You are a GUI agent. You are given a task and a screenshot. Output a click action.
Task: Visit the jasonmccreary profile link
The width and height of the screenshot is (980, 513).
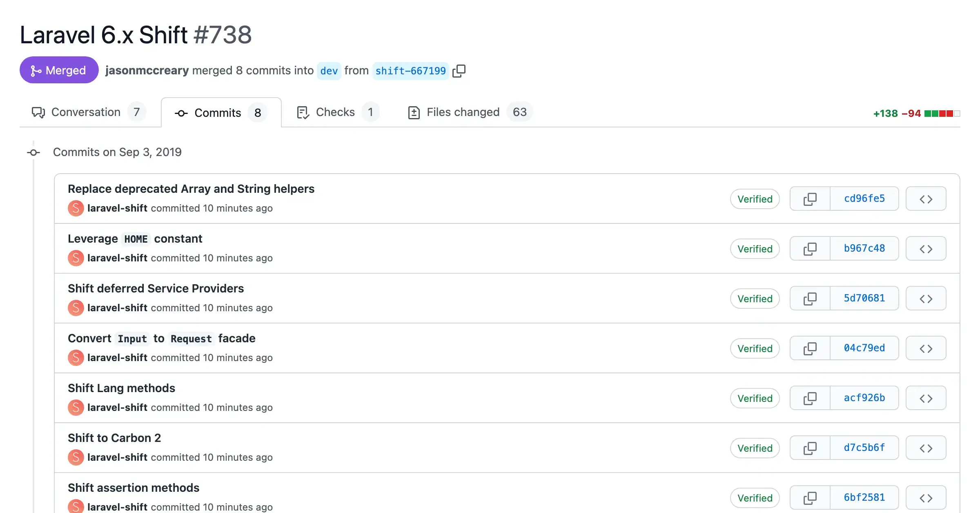click(147, 70)
